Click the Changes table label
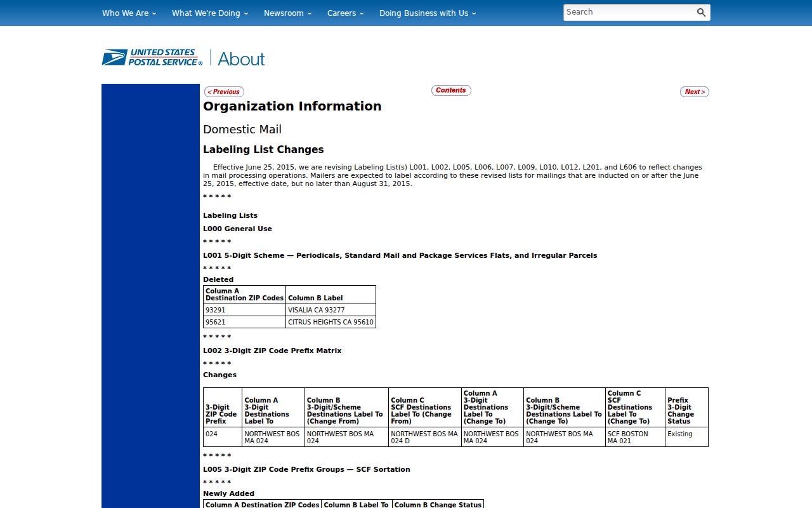The width and height of the screenshot is (812, 508). [x=219, y=375]
